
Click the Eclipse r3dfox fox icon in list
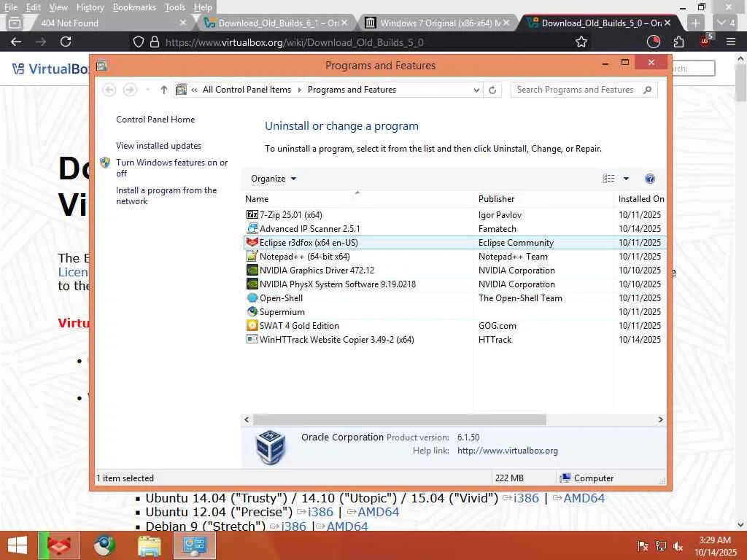click(x=252, y=242)
